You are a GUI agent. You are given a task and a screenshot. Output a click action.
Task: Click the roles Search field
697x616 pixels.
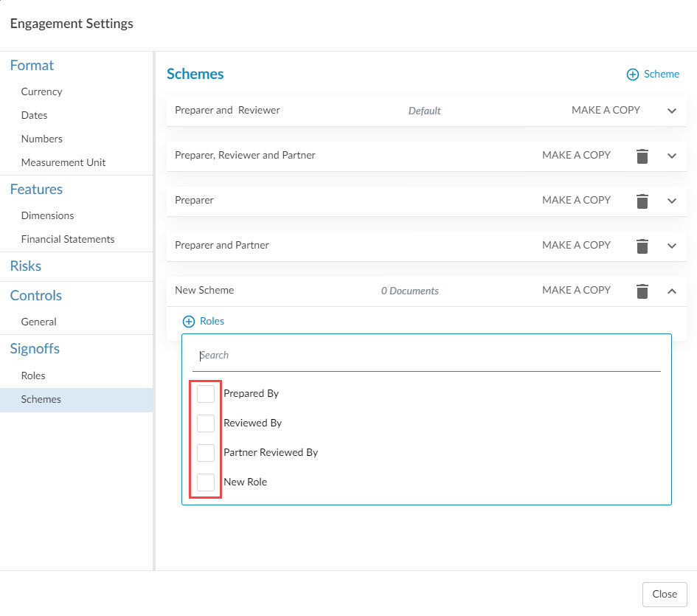tap(426, 356)
